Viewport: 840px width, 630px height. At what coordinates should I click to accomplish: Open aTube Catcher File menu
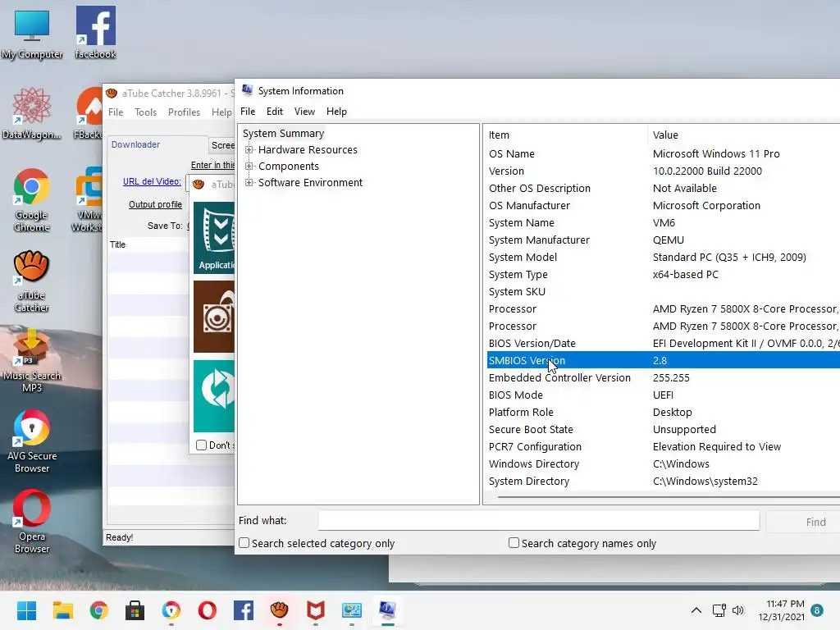pos(116,112)
